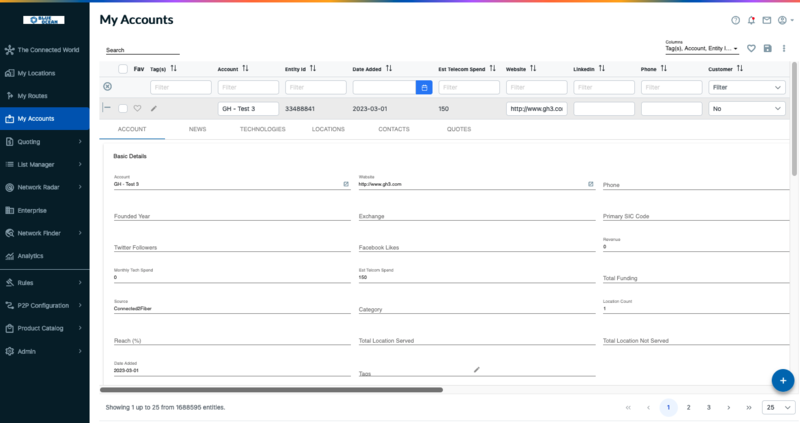Toggle favorite heart on GH - Test 3 row
The image size is (800, 423).
[138, 108]
